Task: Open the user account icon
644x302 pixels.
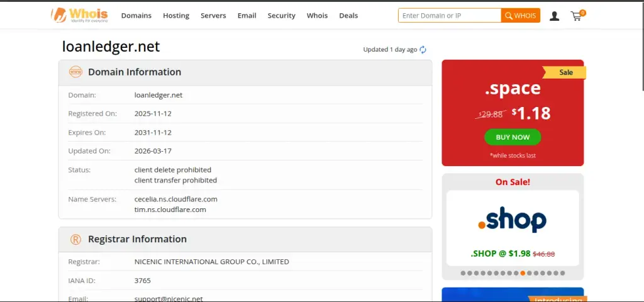Action: click(555, 16)
